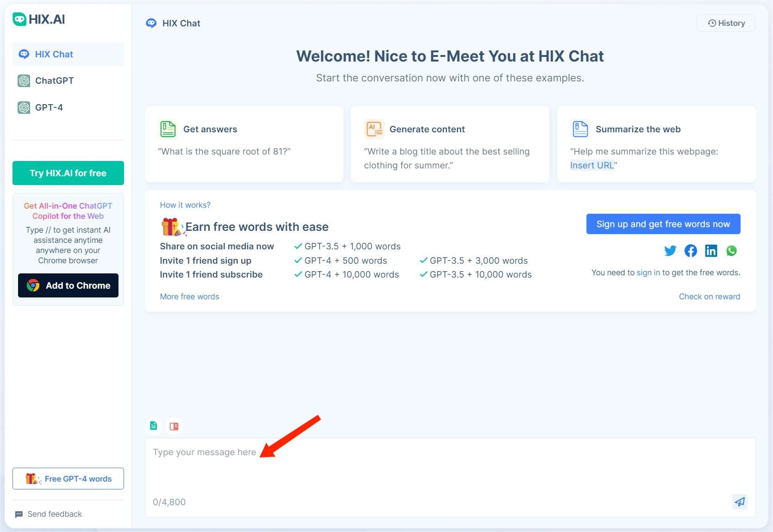The height and width of the screenshot is (532, 773).
Task: Open chat History
Action: click(726, 23)
